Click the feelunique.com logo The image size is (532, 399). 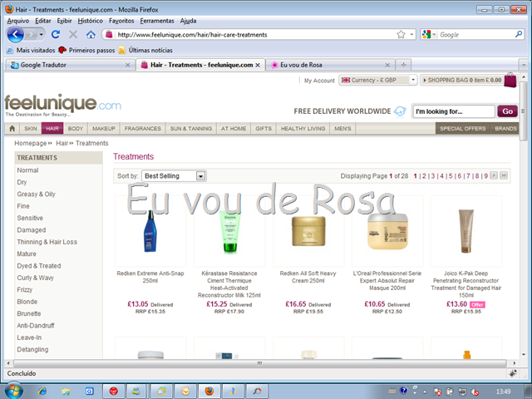63,106
